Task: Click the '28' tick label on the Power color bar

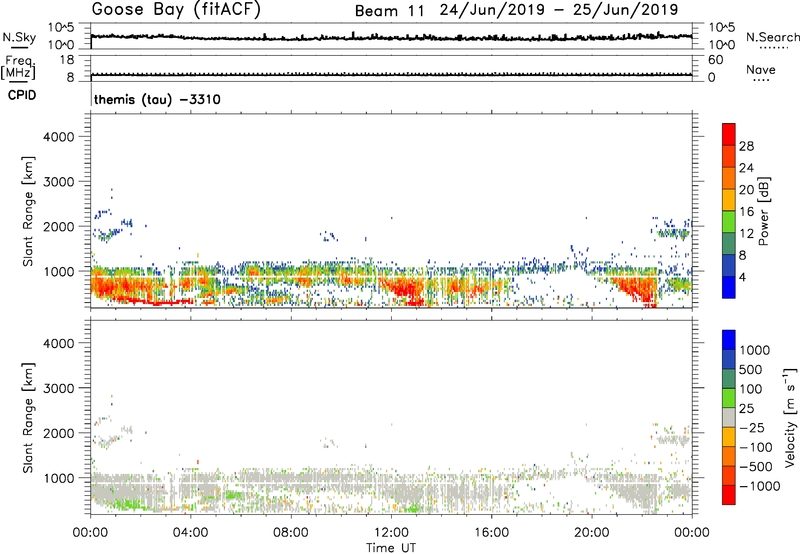Action: [746, 146]
